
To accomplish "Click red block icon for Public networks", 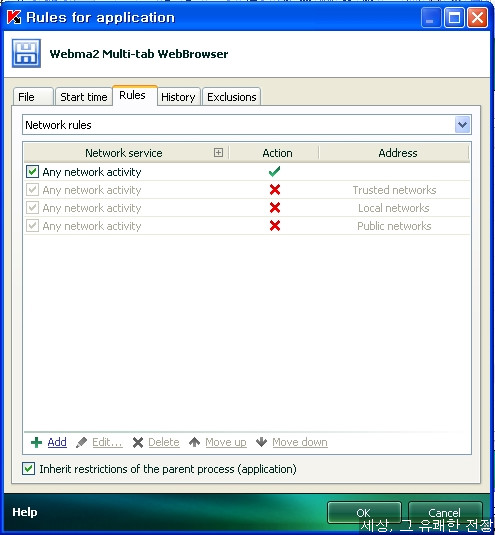I will (x=275, y=226).
